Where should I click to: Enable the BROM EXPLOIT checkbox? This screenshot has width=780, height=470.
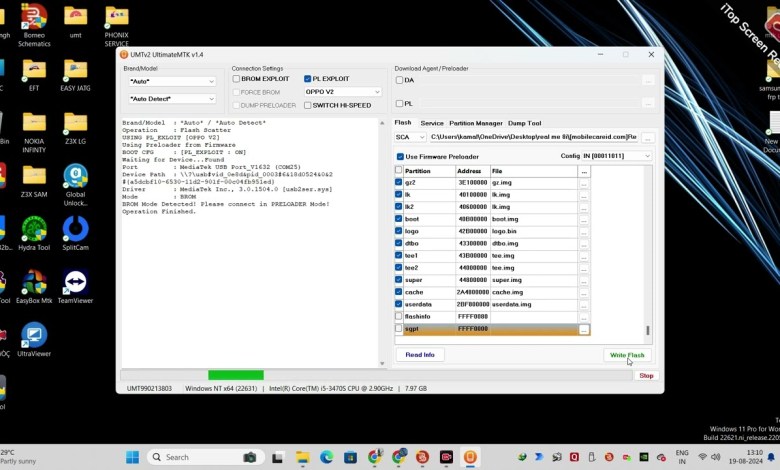coord(237,78)
